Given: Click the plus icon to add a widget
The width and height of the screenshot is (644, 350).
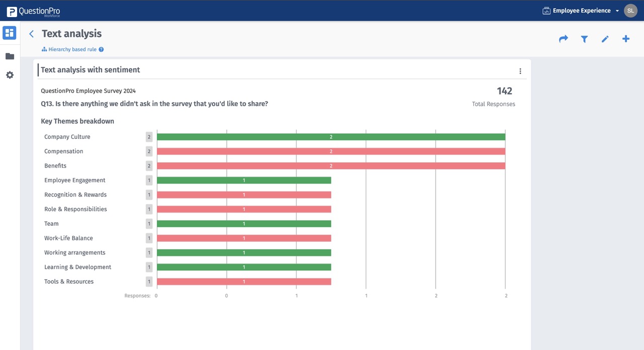Looking at the screenshot, I should pos(626,38).
